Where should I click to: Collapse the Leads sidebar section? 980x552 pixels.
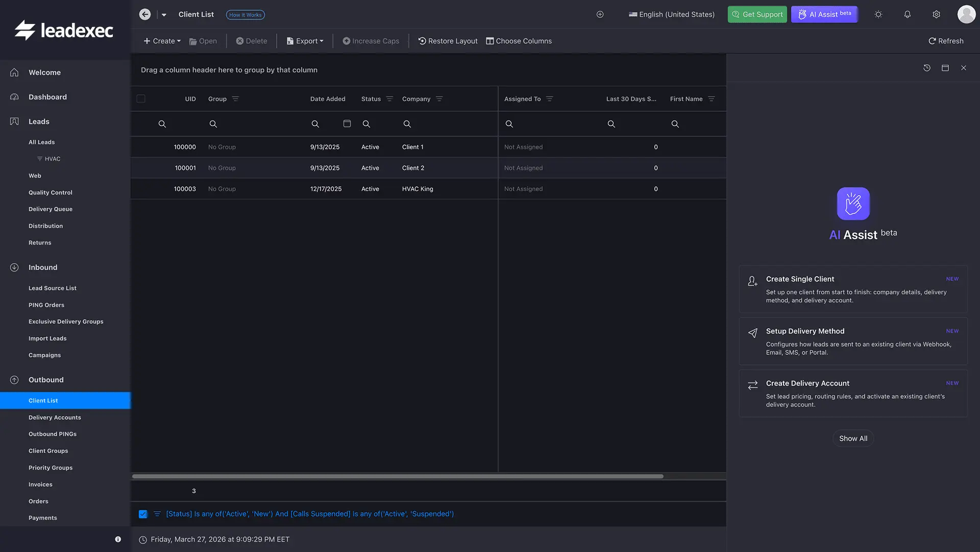pyautogui.click(x=39, y=122)
